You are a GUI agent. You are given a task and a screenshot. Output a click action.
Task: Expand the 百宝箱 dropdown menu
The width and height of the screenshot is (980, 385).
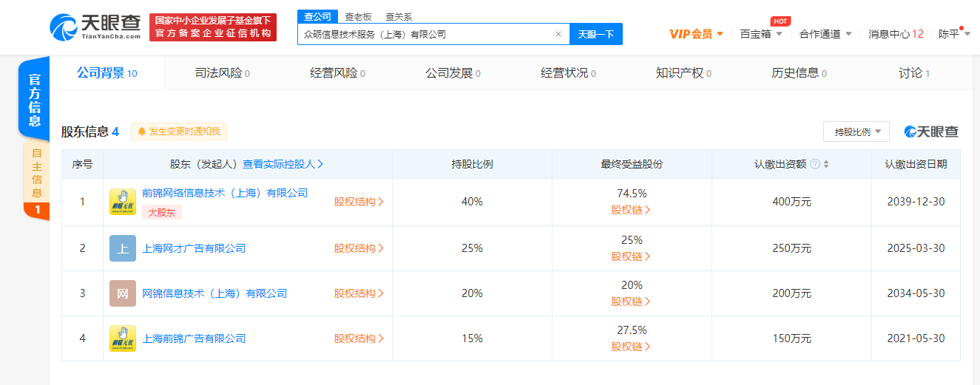(x=761, y=34)
